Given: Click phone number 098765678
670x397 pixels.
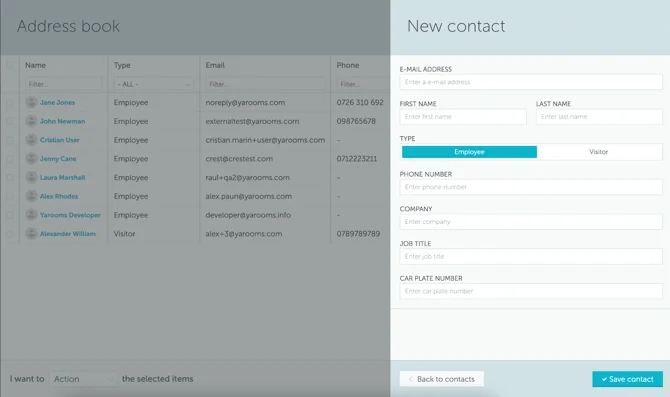Looking at the screenshot, I should coord(356,121).
